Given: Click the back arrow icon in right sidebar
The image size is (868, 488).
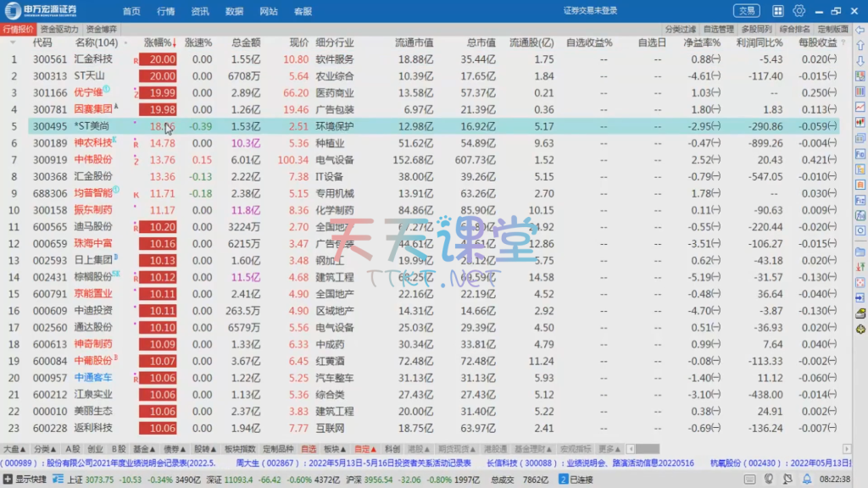Looking at the screenshot, I should coord(860,30).
